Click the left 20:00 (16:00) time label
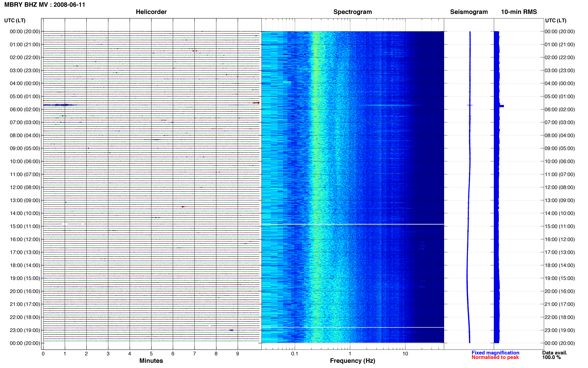Viewport: 588px width, 368px height. coord(25,291)
